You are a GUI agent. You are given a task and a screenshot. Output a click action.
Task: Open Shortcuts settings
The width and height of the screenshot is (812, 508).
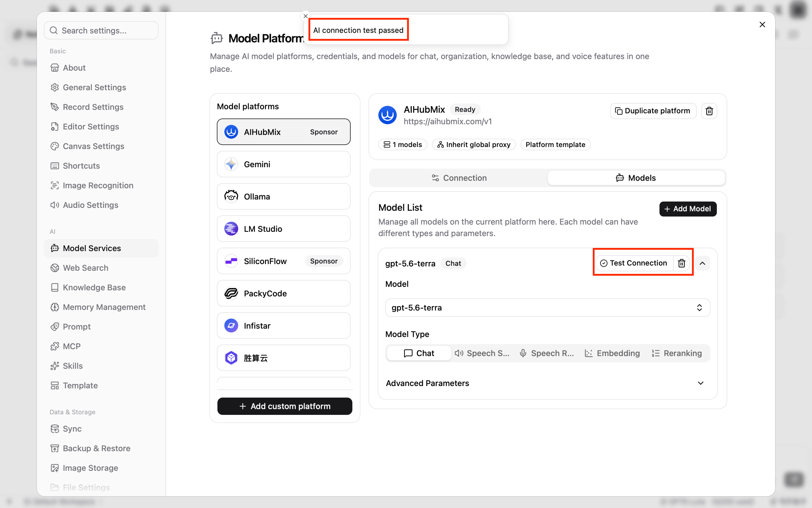coord(101,166)
